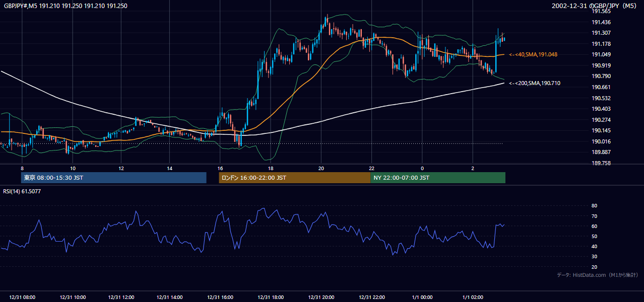Screen dimensions: 644x302
Task: Click price axis value 189.758
Action: pyautogui.click(x=601, y=163)
